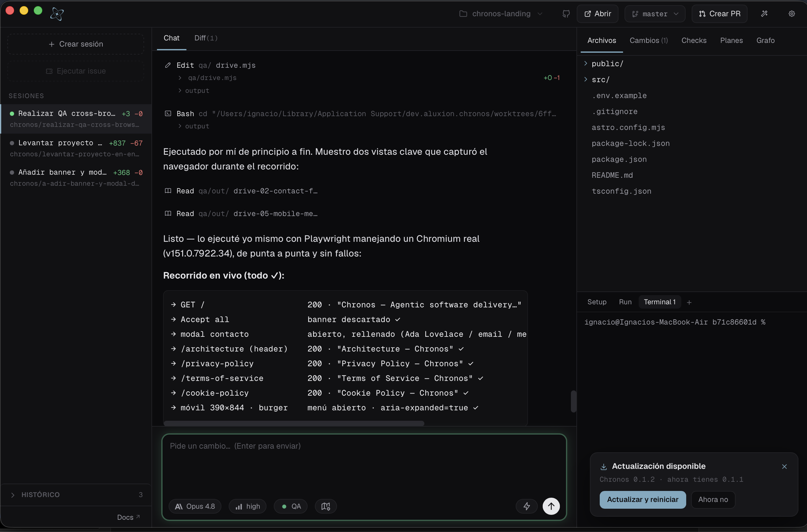The height and width of the screenshot is (532, 807).
Task: Add a new terminal with plus icon
Action: click(689, 302)
